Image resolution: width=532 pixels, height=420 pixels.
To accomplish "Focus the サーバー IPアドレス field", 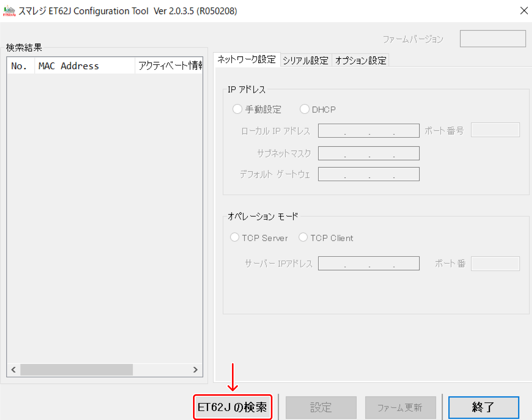I will [369, 263].
